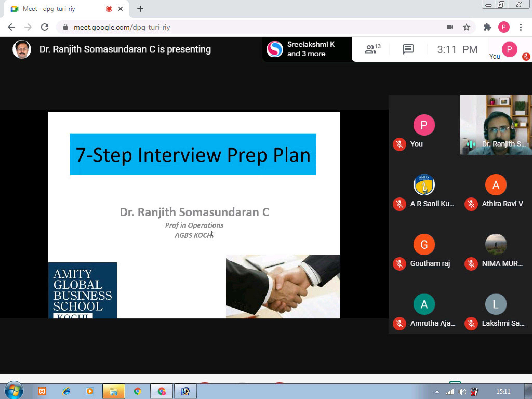Click the taskbar clock 15:11

tap(503, 392)
